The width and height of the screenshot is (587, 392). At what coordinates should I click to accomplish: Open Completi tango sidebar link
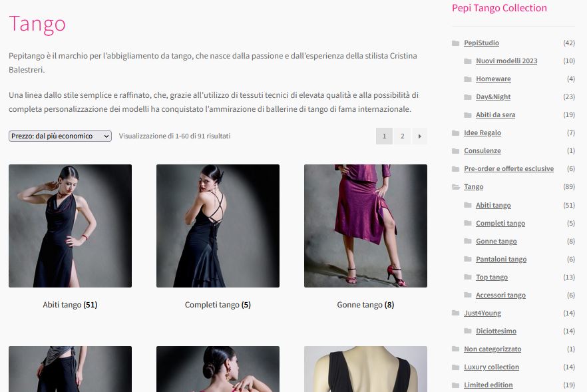click(500, 223)
